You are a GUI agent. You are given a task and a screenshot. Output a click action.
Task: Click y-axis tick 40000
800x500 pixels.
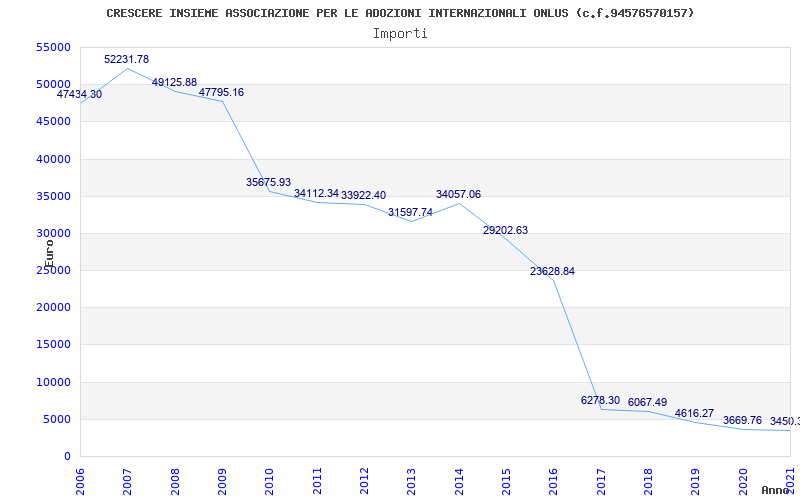54,159
